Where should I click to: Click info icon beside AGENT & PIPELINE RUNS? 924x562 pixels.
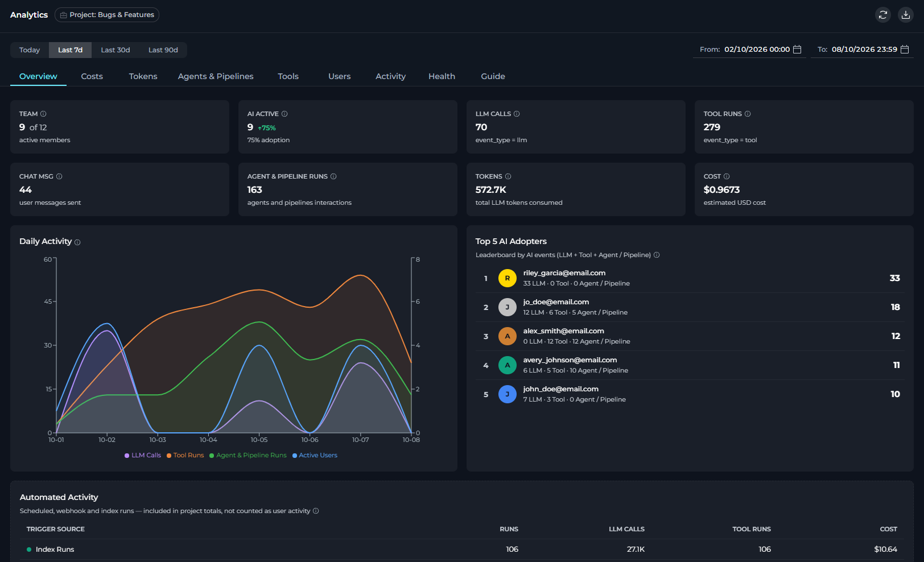(x=333, y=176)
